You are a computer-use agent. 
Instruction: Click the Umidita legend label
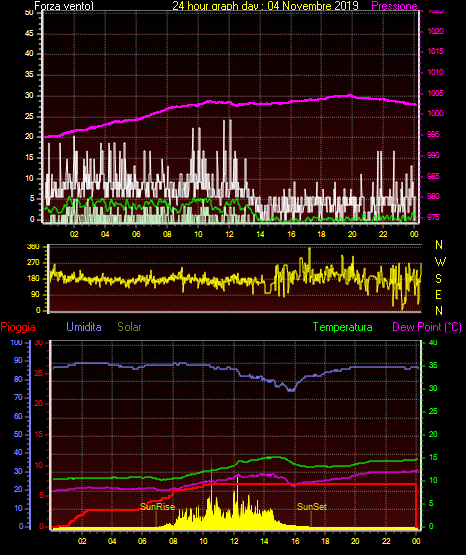click(x=84, y=327)
